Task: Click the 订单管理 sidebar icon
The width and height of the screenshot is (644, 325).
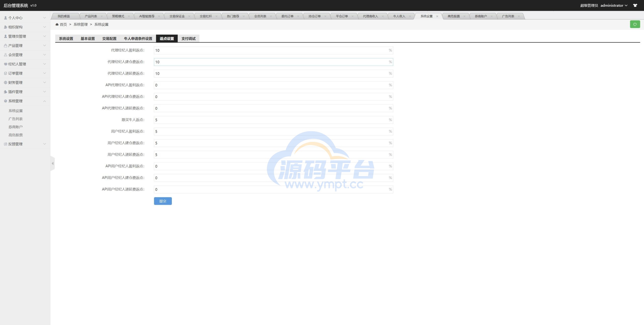Action: 6,73
